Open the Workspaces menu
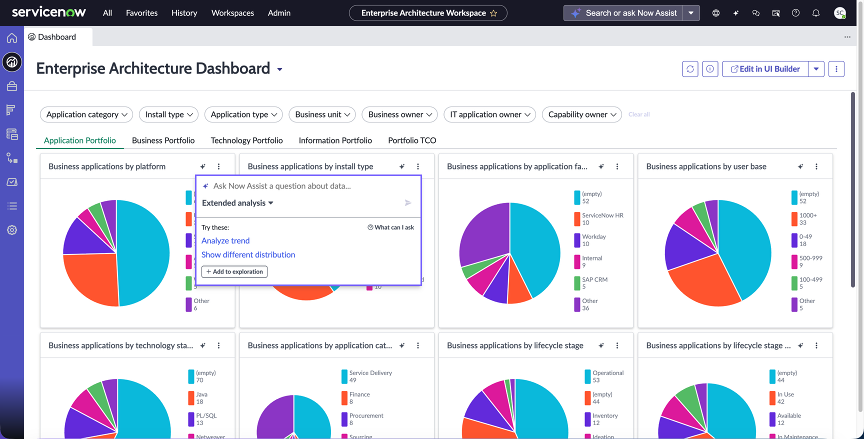Screen dimensions: 864x440 (233, 13)
